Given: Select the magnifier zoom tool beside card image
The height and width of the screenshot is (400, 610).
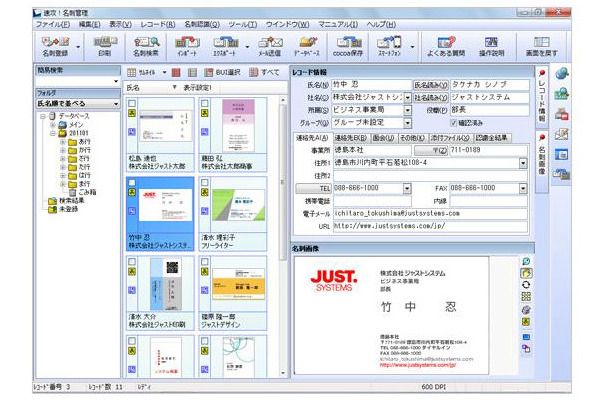Looking at the screenshot, I should point(526,261).
